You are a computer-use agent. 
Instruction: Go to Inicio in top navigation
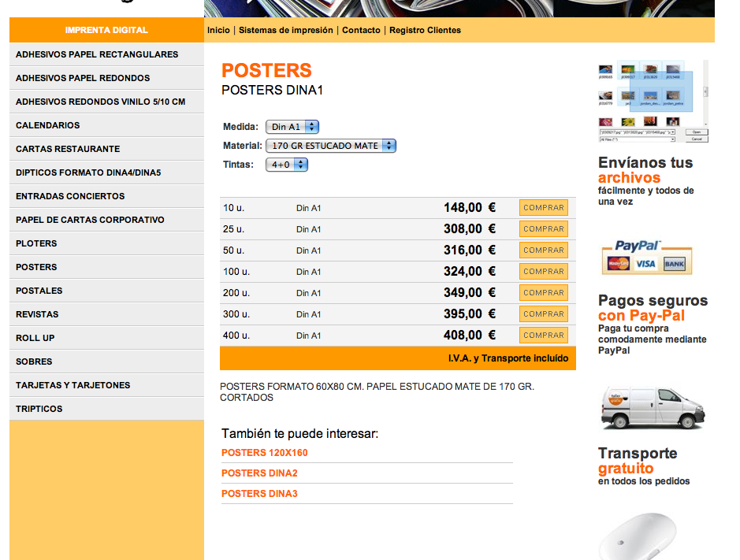click(218, 30)
